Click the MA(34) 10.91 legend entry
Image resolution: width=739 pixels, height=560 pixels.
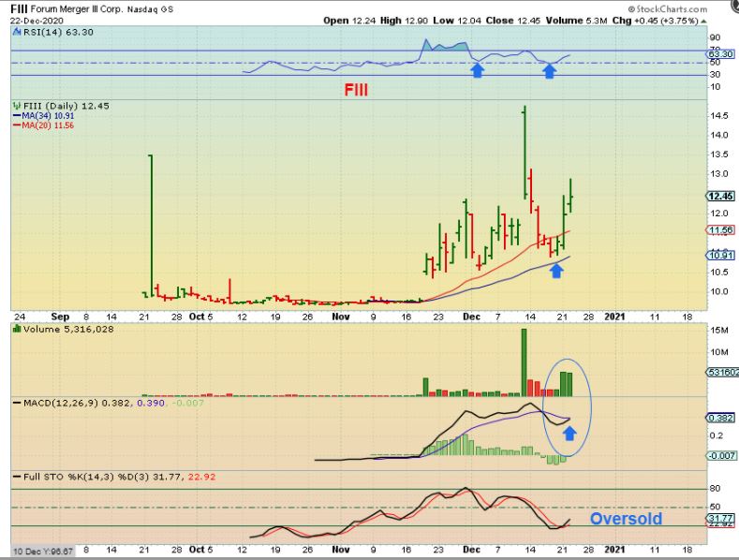coord(48,115)
